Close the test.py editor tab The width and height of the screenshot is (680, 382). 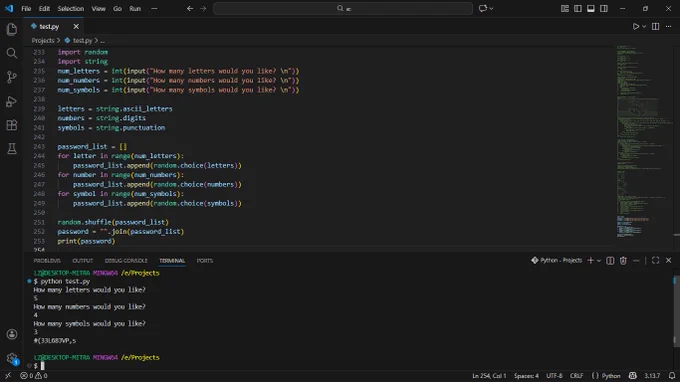click(76, 26)
